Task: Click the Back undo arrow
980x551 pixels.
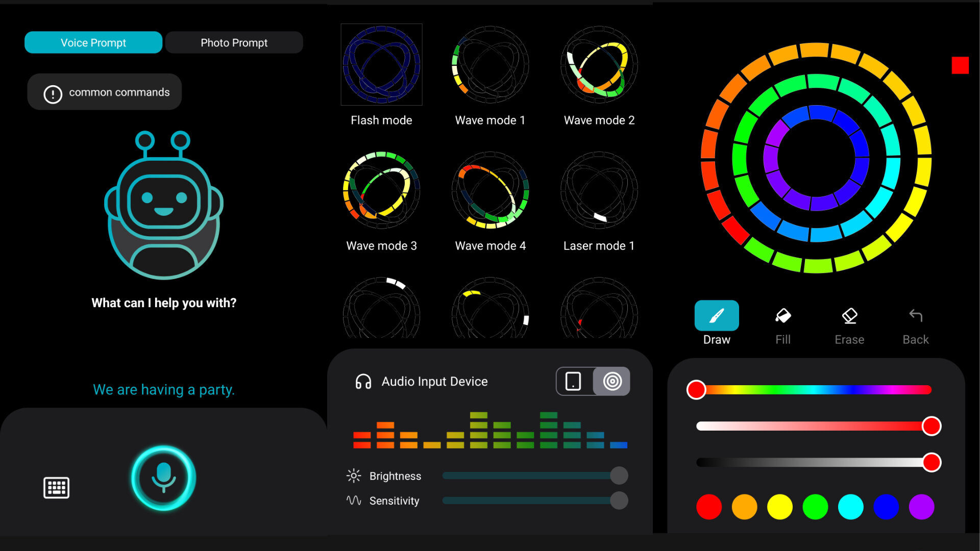Action: 915,316
